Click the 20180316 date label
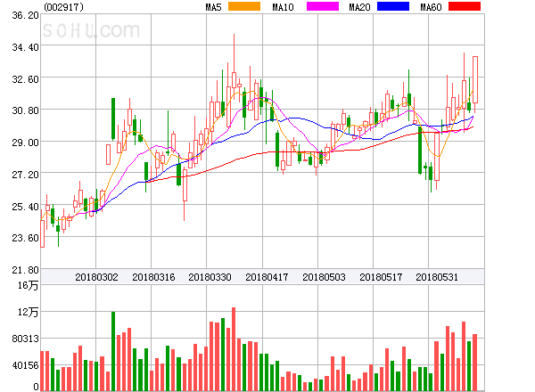This screenshot has width=535, height=392. point(153,277)
